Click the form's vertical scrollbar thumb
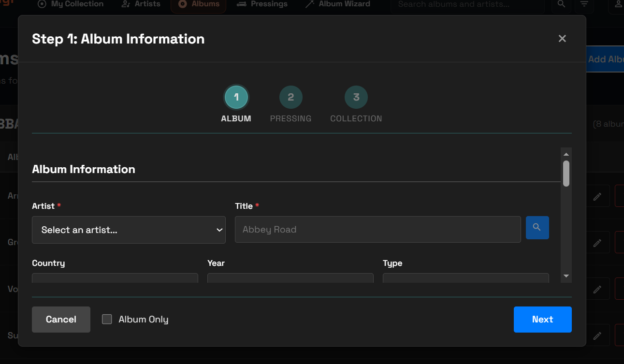Image resolution: width=624 pixels, height=364 pixels. pyautogui.click(x=566, y=173)
